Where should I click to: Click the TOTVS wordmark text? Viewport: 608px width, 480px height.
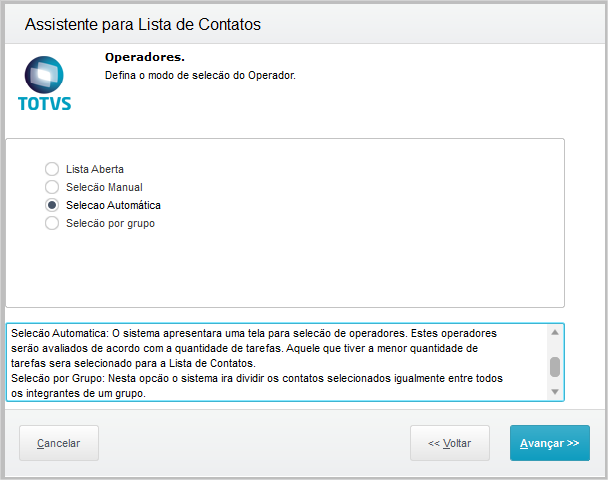click(45, 103)
